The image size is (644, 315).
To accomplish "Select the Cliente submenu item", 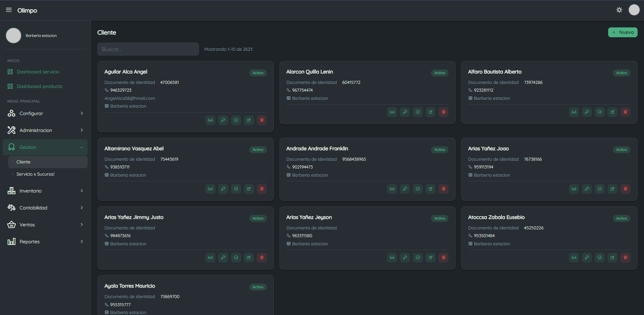I will (48, 162).
